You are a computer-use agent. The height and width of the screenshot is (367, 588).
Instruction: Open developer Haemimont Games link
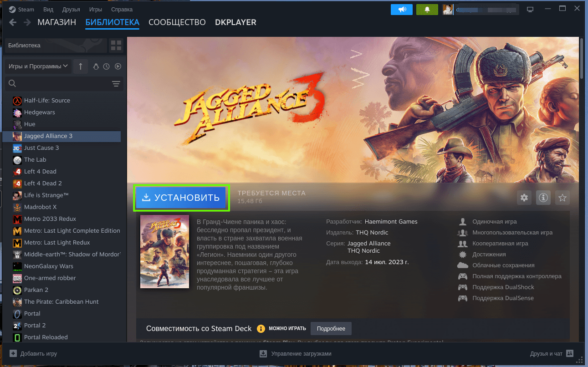[391, 222]
